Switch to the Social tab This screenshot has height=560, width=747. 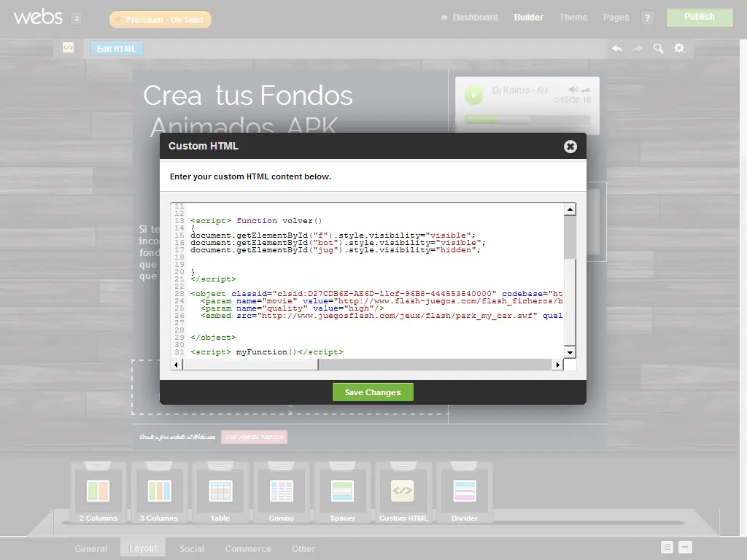pos(192,548)
